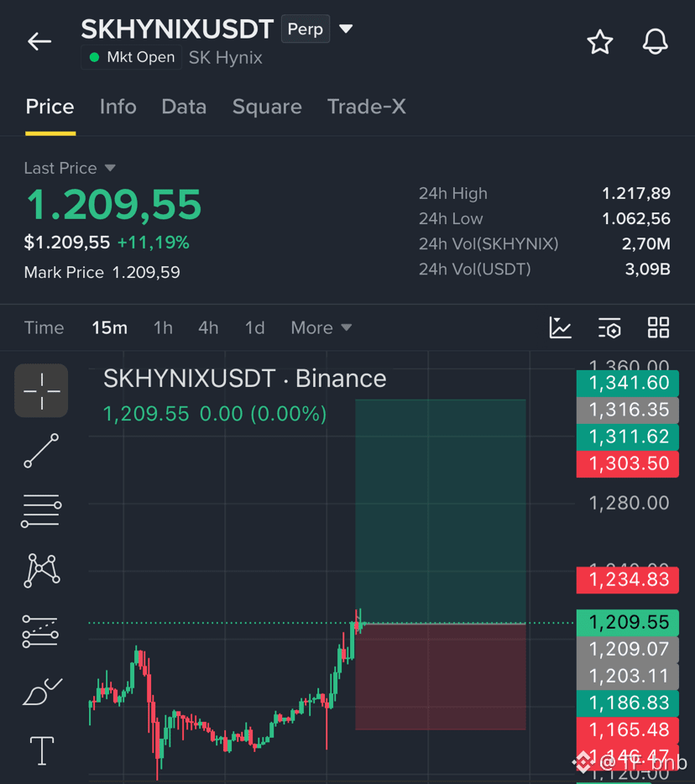Click the 1,186.83 price label

pos(628,703)
